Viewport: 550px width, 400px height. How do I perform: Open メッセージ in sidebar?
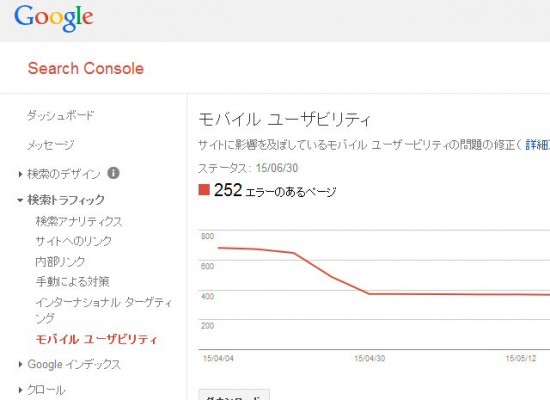(51, 145)
